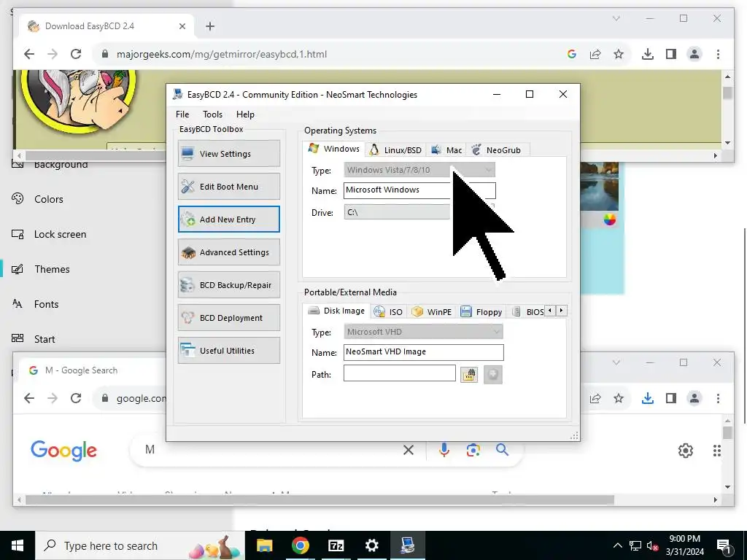Open Google Lens image search
This screenshot has width=747, height=560.
[x=473, y=449]
